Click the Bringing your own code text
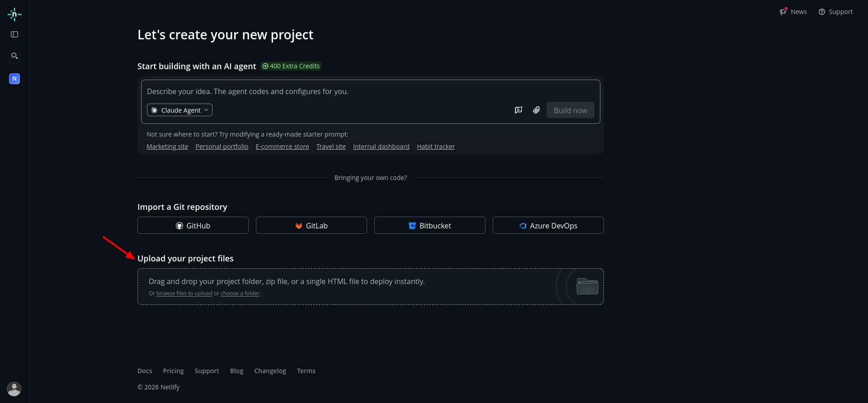Image resolution: width=868 pixels, height=403 pixels. tap(371, 178)
